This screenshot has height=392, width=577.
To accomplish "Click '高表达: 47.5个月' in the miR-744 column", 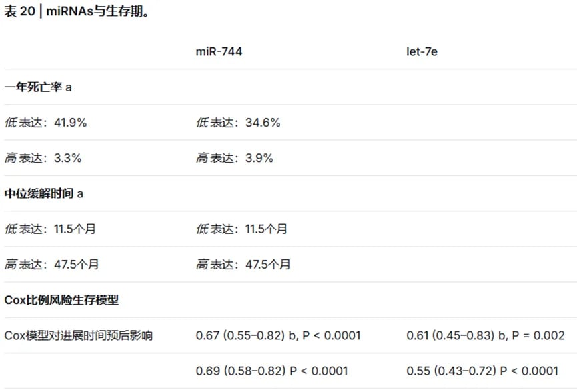I will (x=243, y=265).
